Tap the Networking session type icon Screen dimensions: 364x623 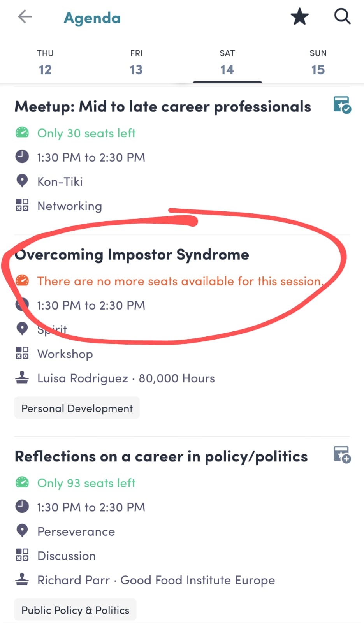(22, 205)
